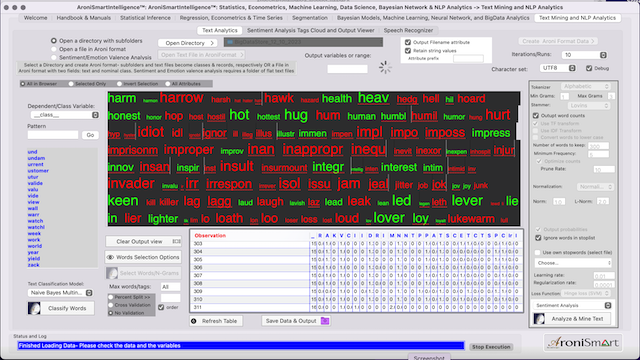Click the Open Directory button

tap(188, 43)
